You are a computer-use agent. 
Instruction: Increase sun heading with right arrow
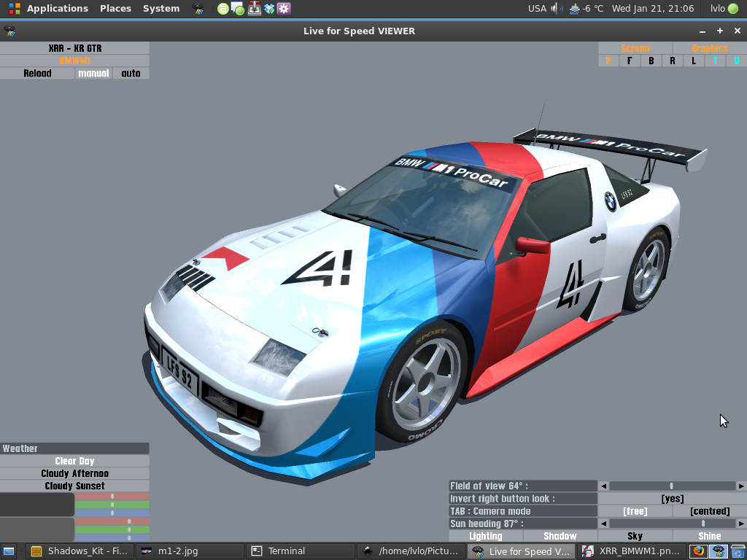pyautogui.click(x=741, y=524)
